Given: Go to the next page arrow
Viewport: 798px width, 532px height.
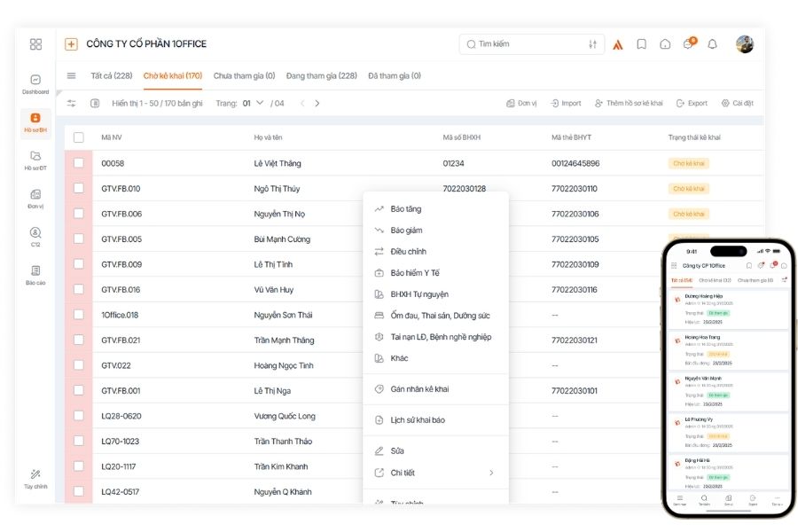Looking at the screenshot, I should (x=317, y=104).
